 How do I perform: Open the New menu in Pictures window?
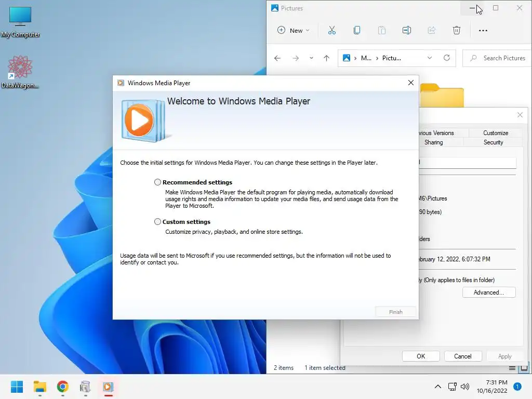[x=294, y=31]
